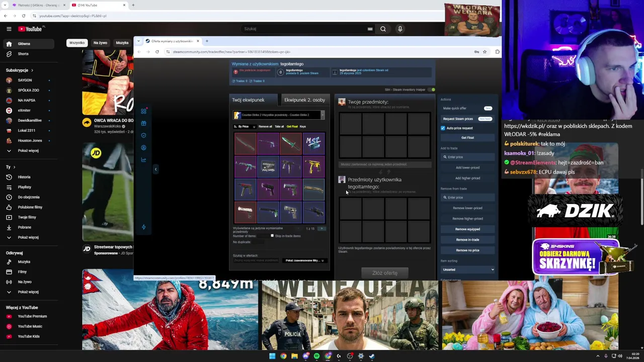Expand Pokaż więcej under subscriptions

click(28, 150)
